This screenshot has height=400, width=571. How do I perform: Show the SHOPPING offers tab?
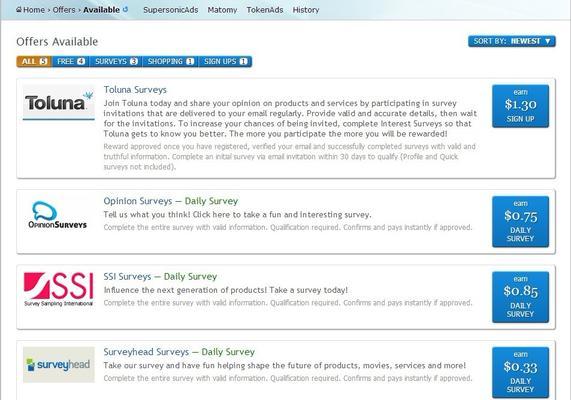(170, 61)
